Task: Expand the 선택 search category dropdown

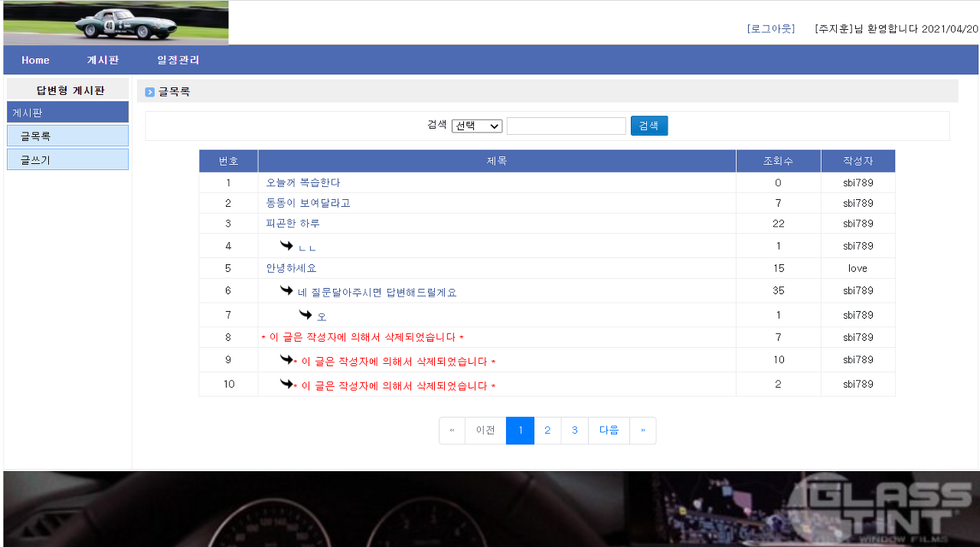Action: (477, 126)
